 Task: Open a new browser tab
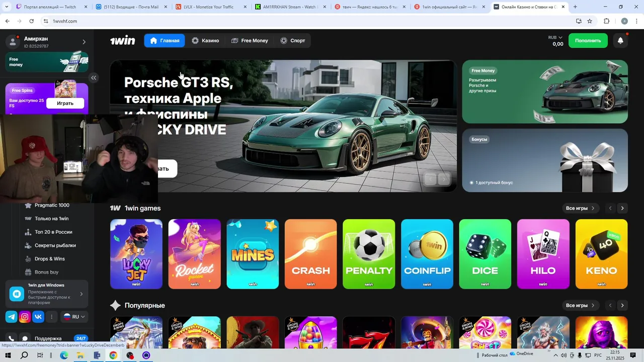click(575, 7)
